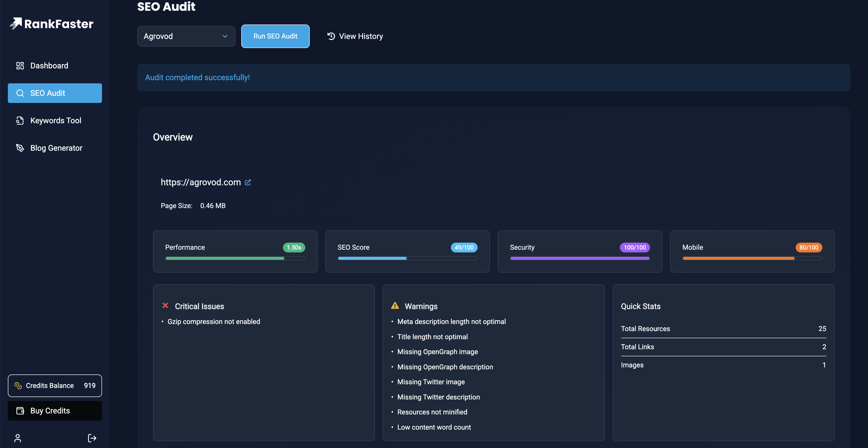The width and height of the screenshot is (868, 448).
Task: Click the Credits Balance coins icon
Action: click(18, 386)
